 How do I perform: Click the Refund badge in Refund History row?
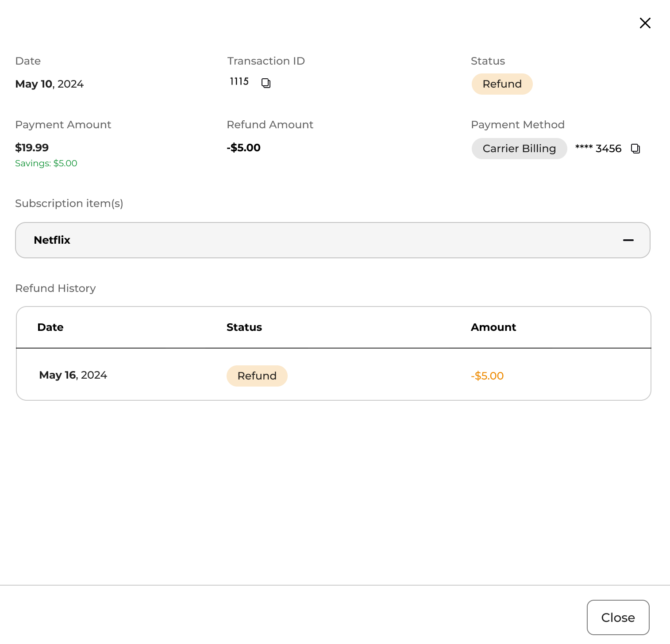coord(257,376)
